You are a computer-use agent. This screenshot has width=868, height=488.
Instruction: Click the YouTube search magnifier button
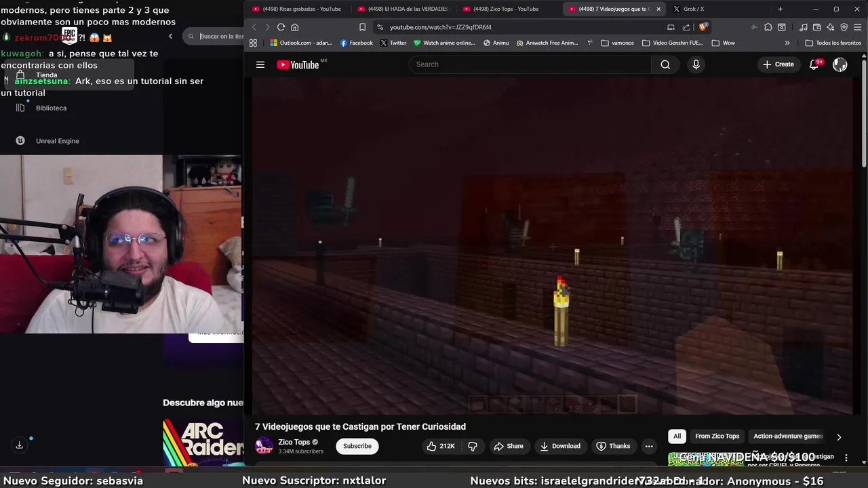(665, 64)
